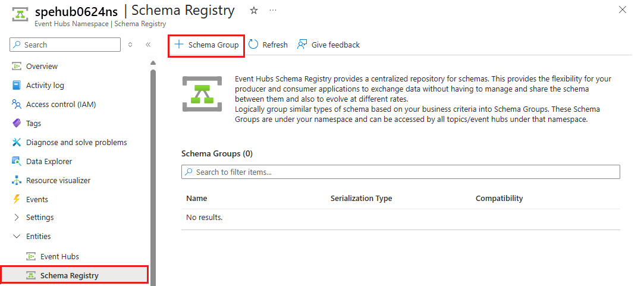Favorite the page with the star icon
The width and height of the screenshot is (644, 286).
click(254, 11)
